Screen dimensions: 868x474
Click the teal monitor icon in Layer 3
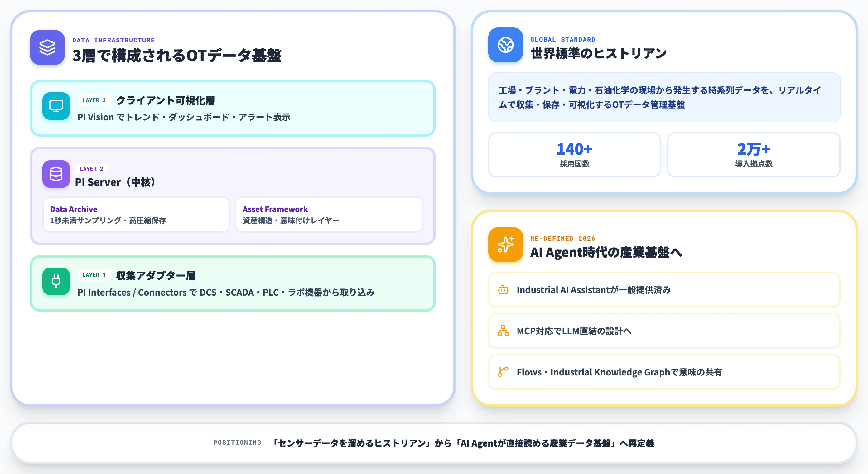[56, 106]
